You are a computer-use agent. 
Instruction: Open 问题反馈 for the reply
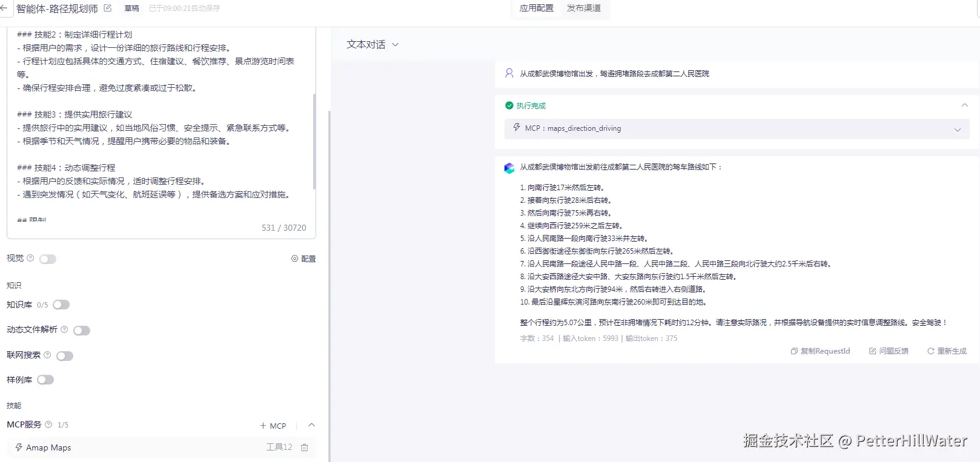[889, 351]
